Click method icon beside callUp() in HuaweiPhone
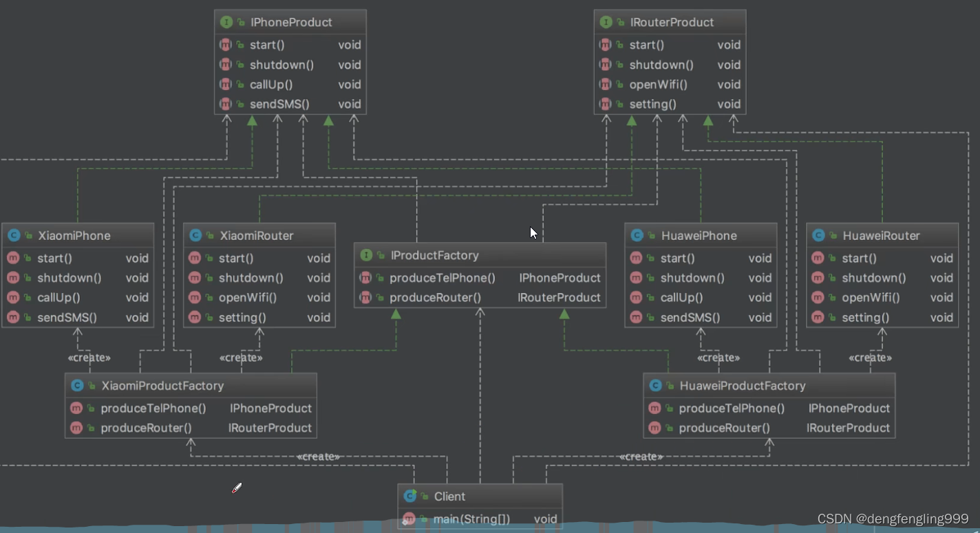The image size is (980, 533). pyautogui.click(x=635, y=298)
